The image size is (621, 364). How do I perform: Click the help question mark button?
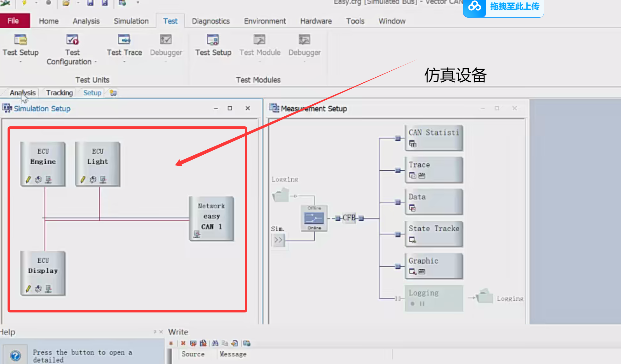click(15, 356)
